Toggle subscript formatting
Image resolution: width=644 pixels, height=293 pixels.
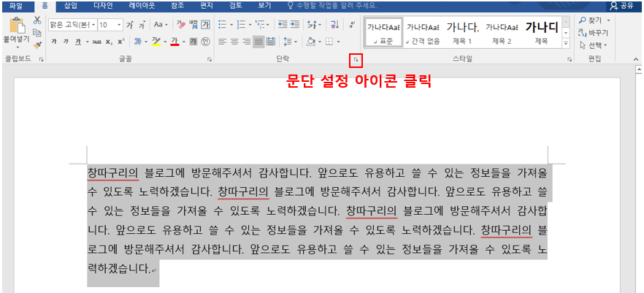click(x=108, y=42)
